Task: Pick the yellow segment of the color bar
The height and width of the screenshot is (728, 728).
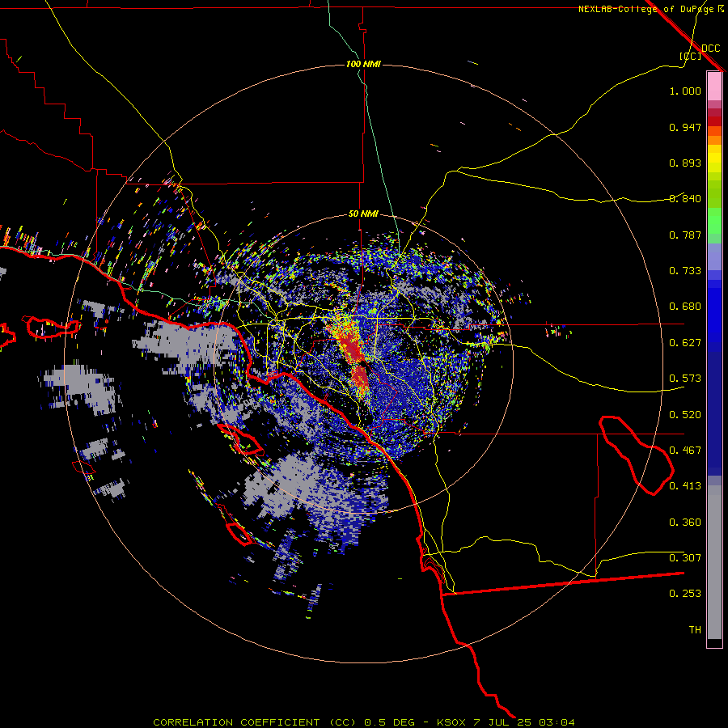Action: pos(714,159)
